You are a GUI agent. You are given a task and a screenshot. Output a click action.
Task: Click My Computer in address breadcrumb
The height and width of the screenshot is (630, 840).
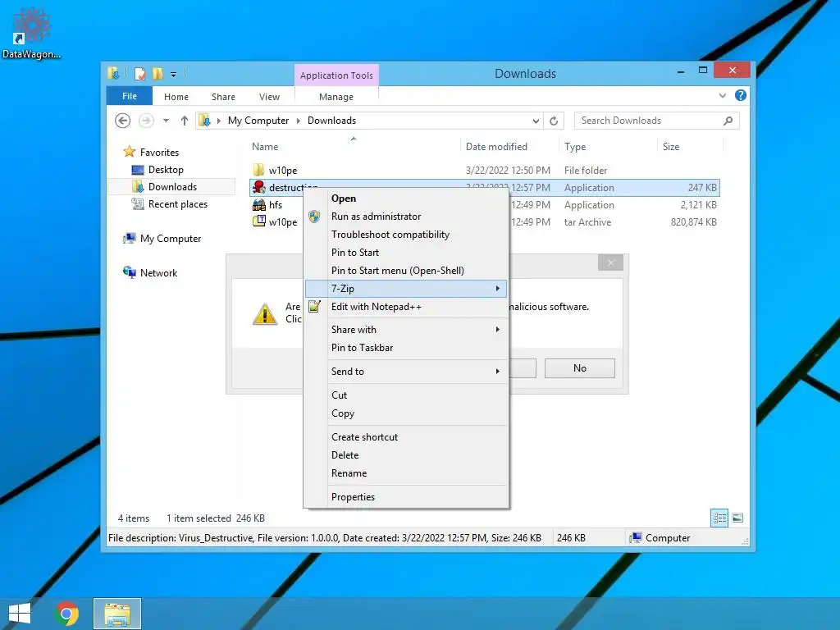click(x=258, y=121)
